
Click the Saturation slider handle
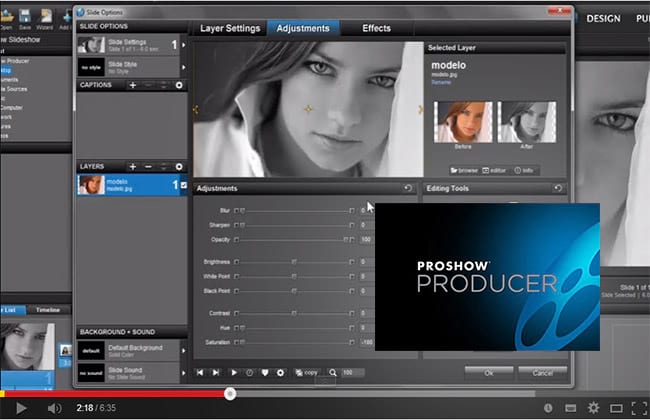click(243, 342)
